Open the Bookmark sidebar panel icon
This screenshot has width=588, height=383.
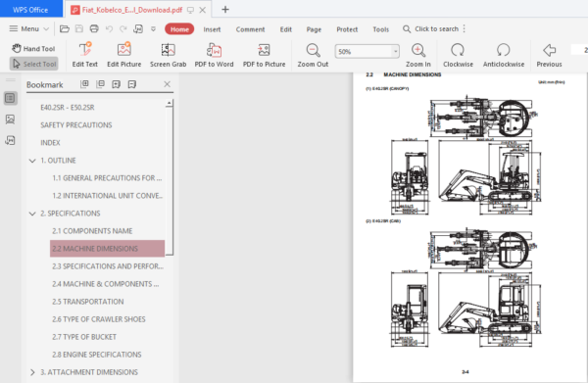click(10, 98)
